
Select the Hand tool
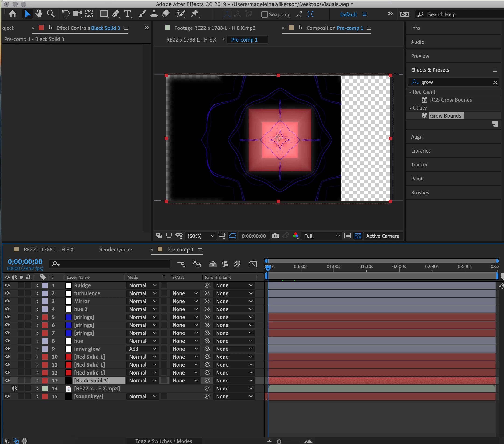[39, 14]
